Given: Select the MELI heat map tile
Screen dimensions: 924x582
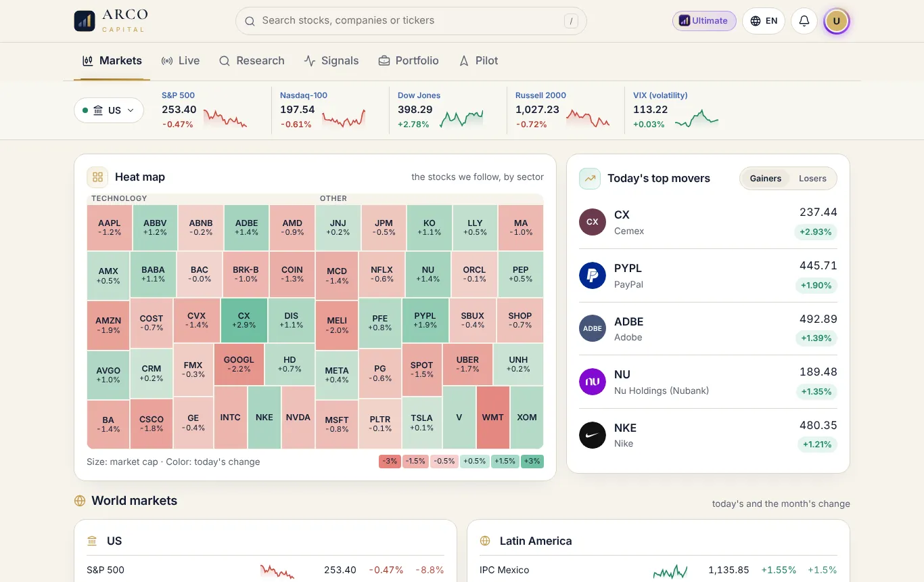Looking at the screenshot, I should click(x=337, y=326).
